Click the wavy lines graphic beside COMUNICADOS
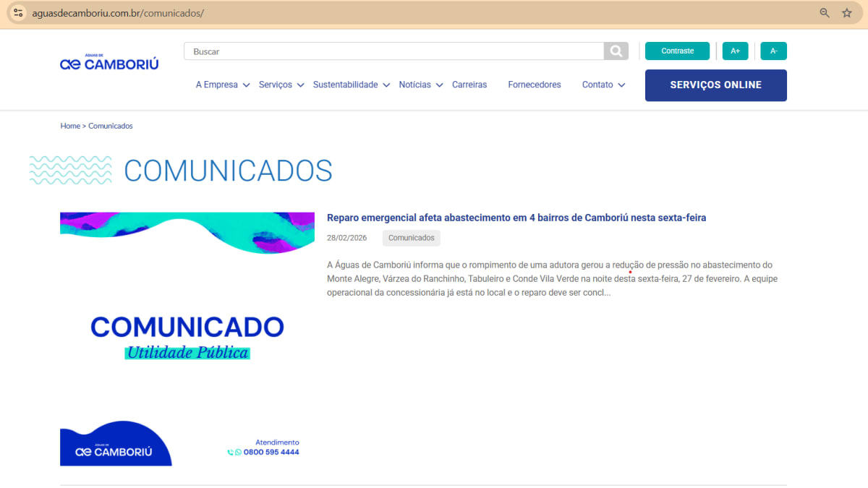Screen dimensions: 868x488 coord(70,171)
